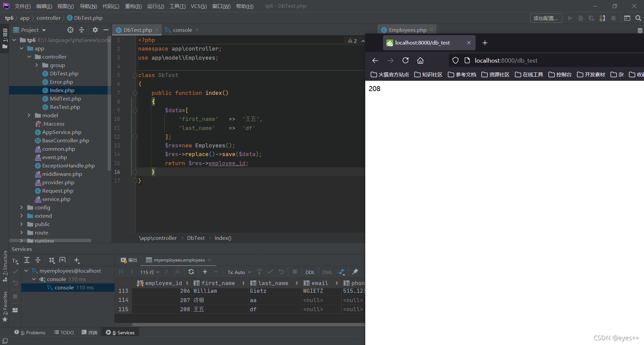This screenshot has height=345, width=644.
Task: Open the Tx: Auto transaction mode dropdown
Action: [x=239, y=272]
